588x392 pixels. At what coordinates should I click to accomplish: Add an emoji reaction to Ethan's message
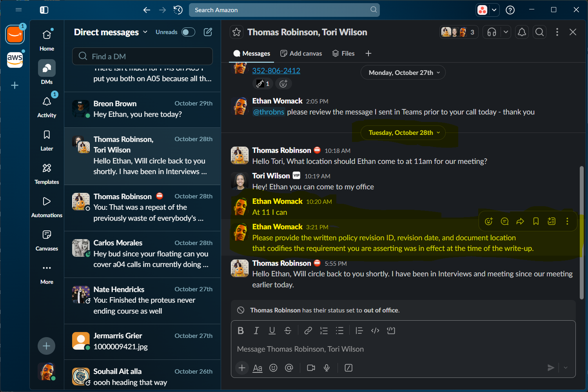pyautogui.click(x=488, y=221)
